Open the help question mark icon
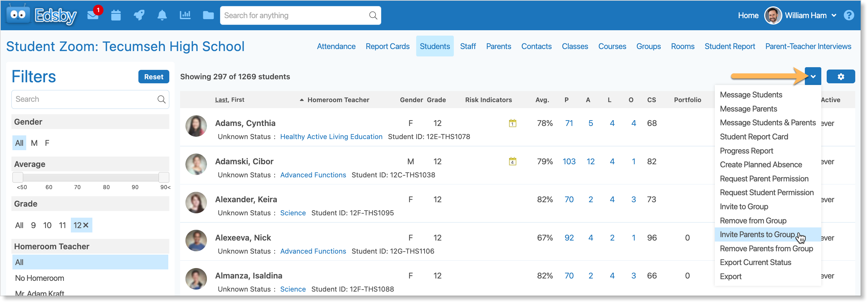The image size is (868, 303). [849, 15]
